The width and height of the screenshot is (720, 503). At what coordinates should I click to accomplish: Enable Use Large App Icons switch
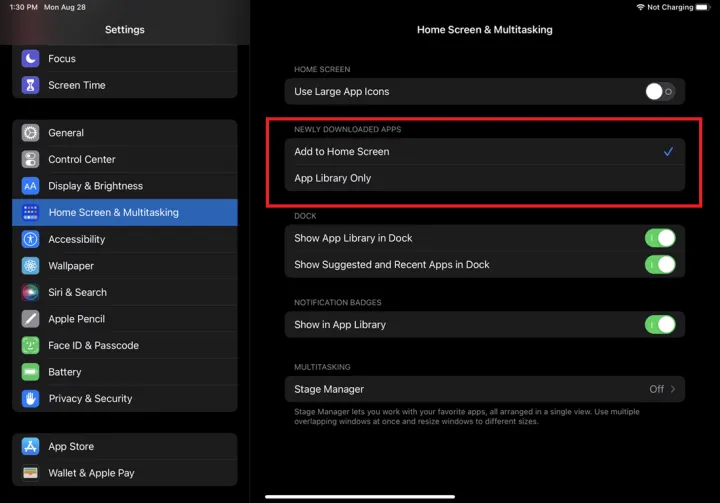point(659,92)
